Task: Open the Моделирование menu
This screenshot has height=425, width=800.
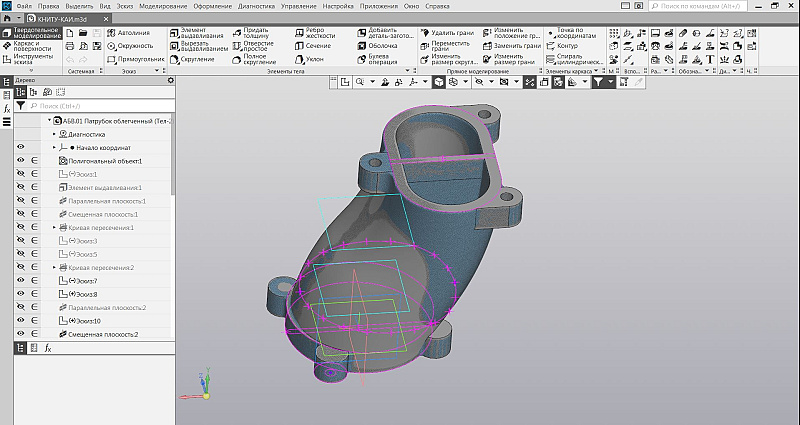Action: tap(166, 6)
